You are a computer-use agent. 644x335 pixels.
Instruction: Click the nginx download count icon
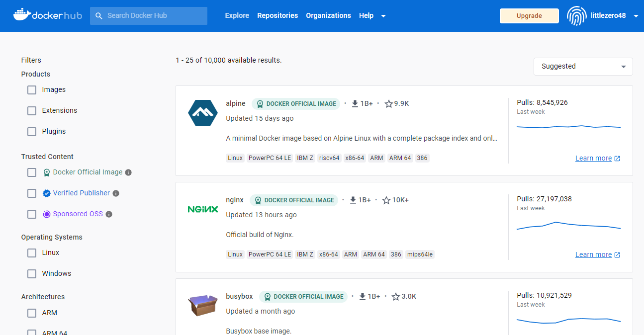click(353, 200)
